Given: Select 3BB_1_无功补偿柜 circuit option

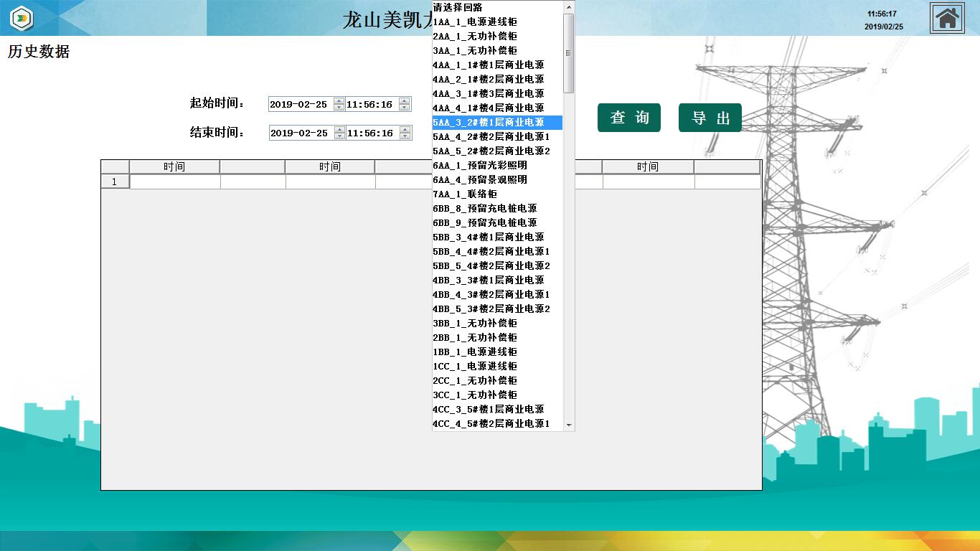Looking at the screenshot, I should click(475, 324).
